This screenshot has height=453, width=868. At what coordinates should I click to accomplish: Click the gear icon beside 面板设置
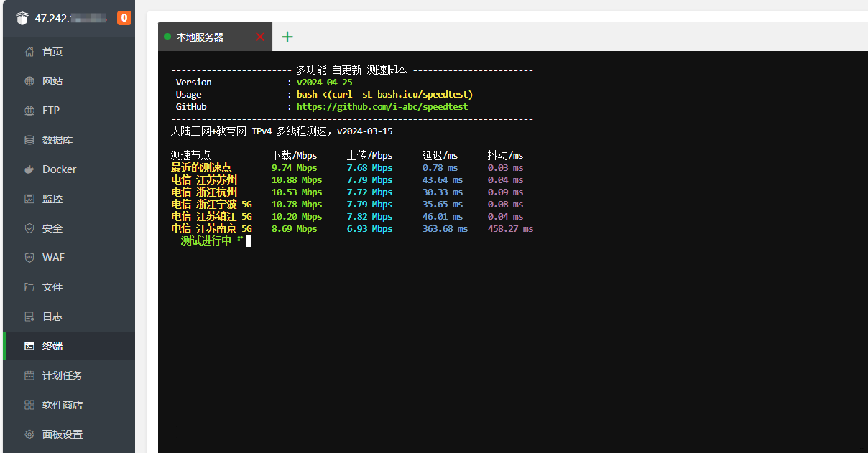pos(29,434)
